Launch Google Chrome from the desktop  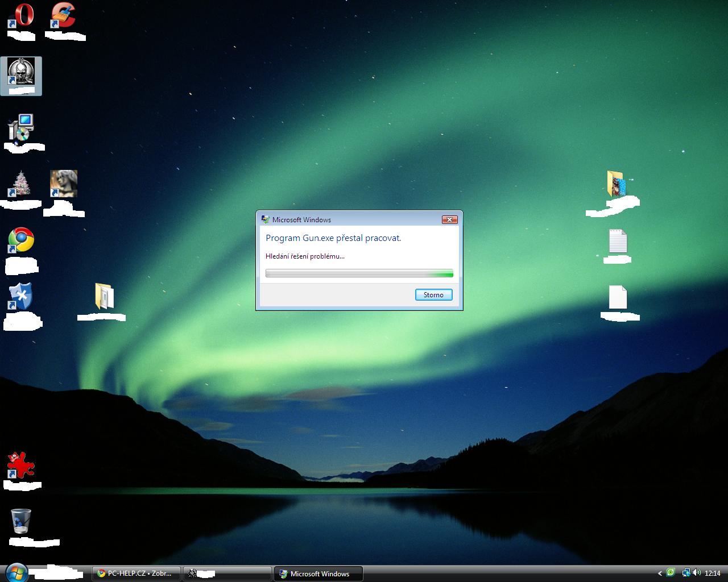click(21, 240)
